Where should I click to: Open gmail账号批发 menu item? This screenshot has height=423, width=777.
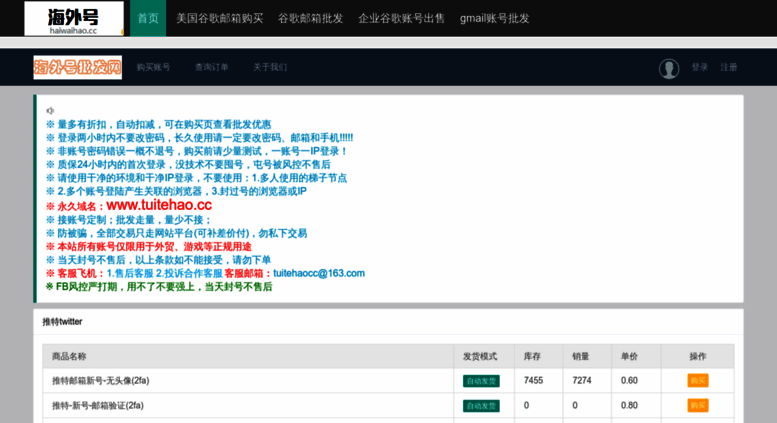click(495, 18)
